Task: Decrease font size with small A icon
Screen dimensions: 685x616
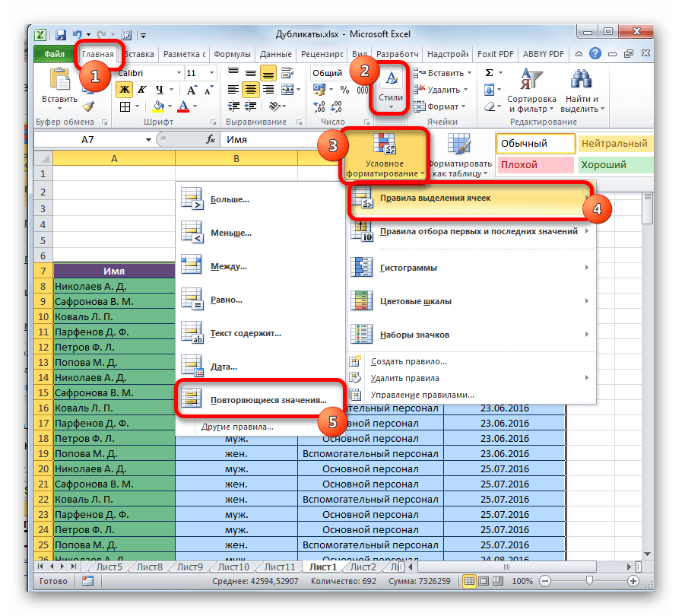Action: pos(208,90)
